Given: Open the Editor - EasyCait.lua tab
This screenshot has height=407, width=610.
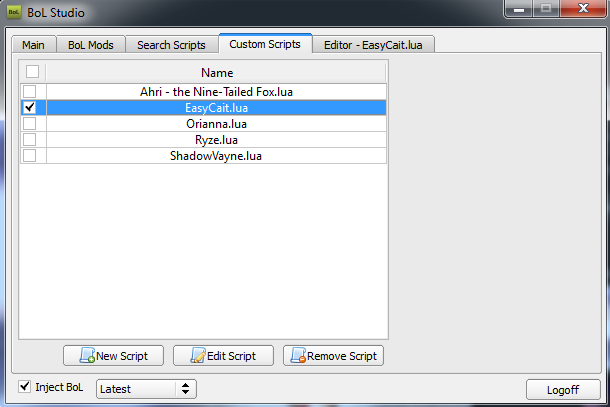Looking at the screenshot, I should coord(373,44).
